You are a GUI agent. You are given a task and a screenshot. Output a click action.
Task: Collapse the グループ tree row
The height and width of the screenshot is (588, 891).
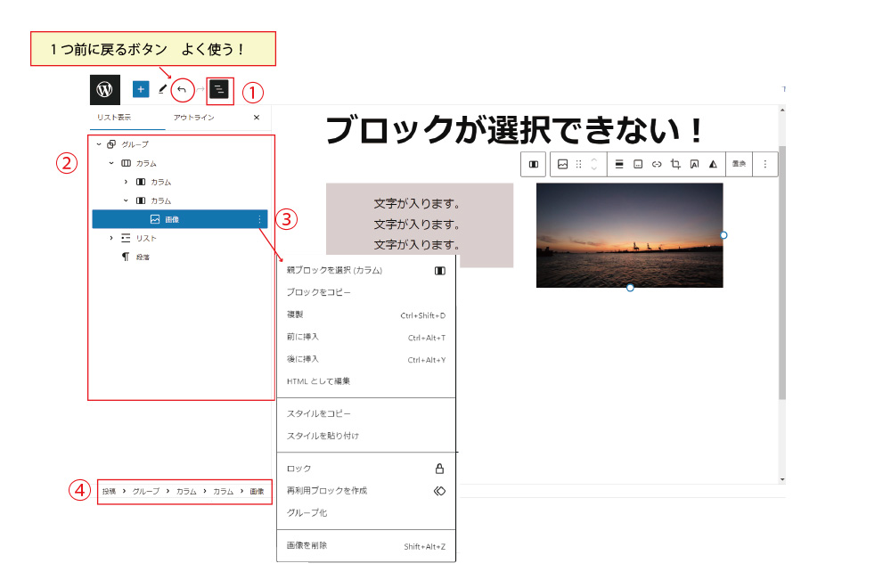coord(99,144)
